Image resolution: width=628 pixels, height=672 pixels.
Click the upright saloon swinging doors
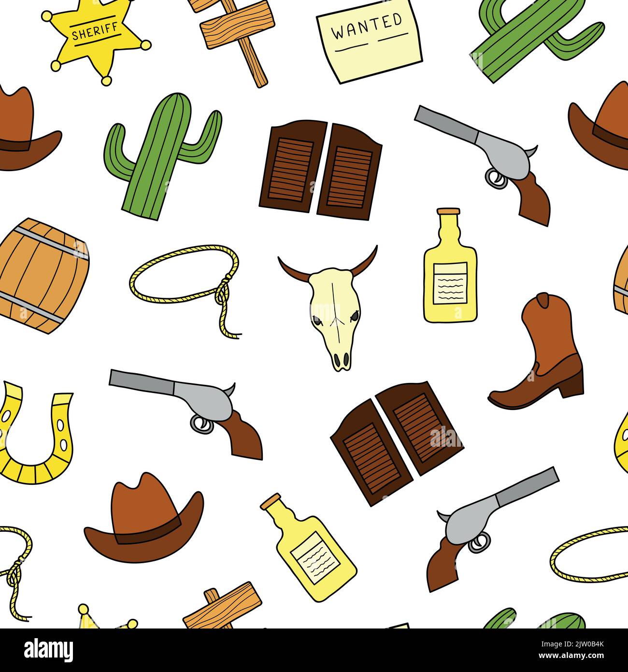(x=321, y=169)
